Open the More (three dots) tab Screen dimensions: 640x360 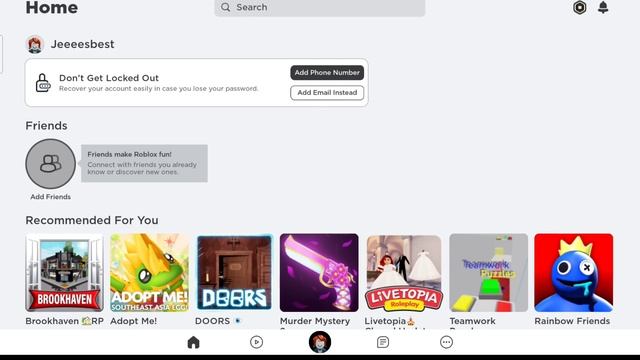(447, 342)
